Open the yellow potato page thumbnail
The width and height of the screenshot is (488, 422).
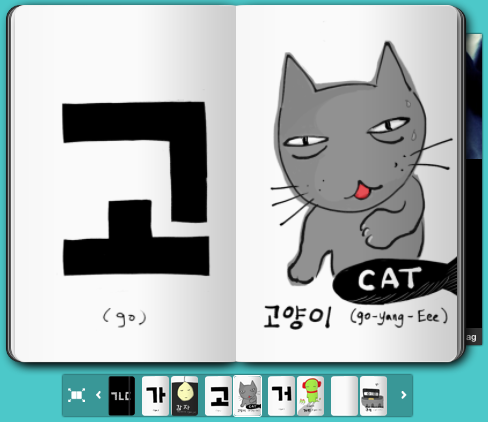click(x=185, y=396)
